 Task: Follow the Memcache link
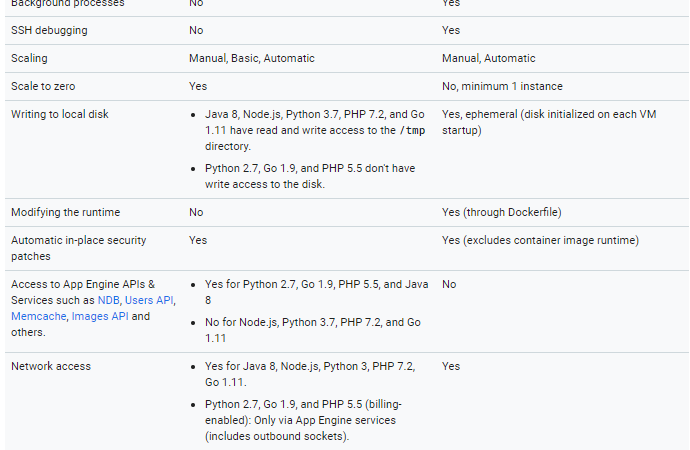[39, 316]
